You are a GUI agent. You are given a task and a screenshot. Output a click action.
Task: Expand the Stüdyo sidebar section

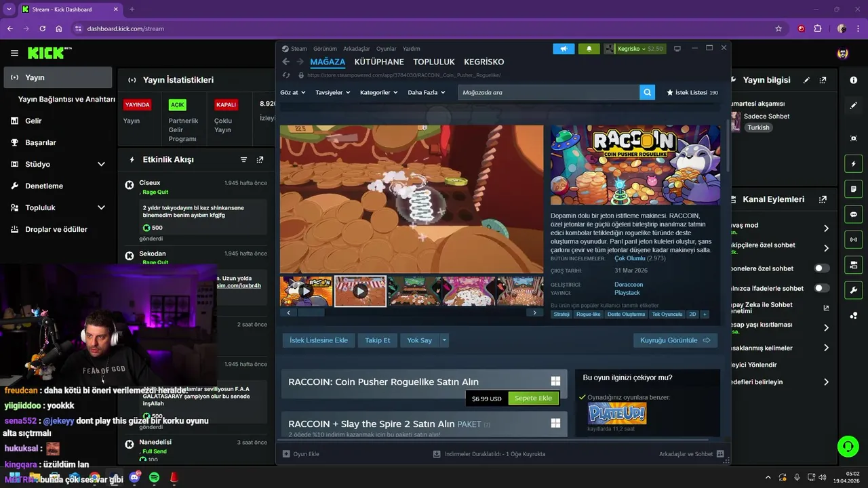click(101, 164)
